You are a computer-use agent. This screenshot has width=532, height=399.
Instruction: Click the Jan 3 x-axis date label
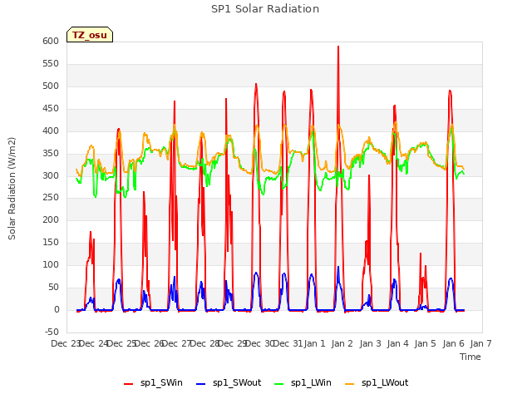point(370,343)
